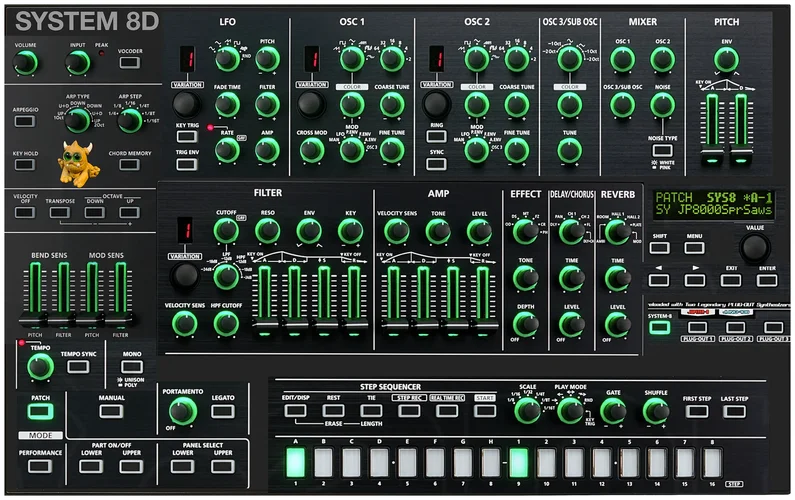Click step button A in the sequencer
Screen dimensions: 795x500
(x=296, y=462)
